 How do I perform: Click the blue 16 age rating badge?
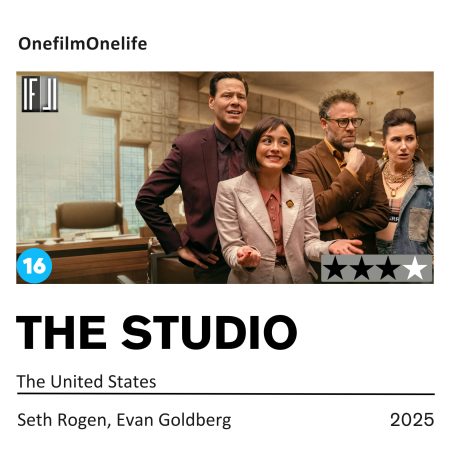pos(34,266)
